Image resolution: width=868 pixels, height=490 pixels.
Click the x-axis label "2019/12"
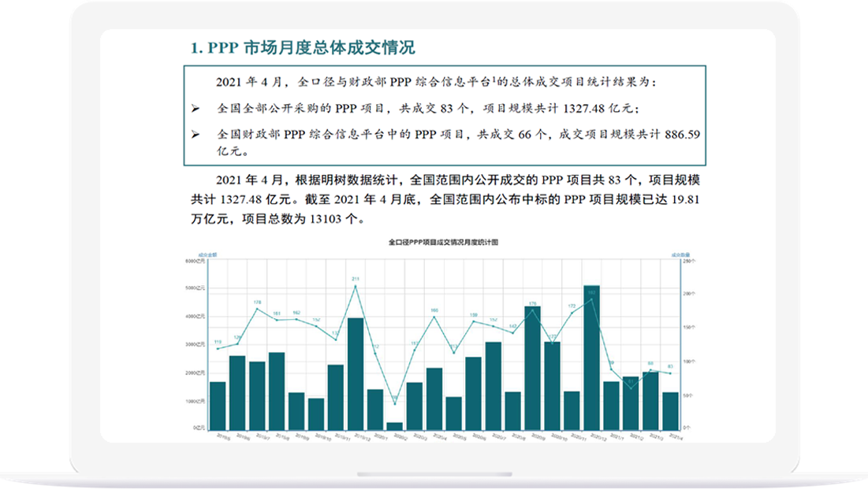coord(362,437)
